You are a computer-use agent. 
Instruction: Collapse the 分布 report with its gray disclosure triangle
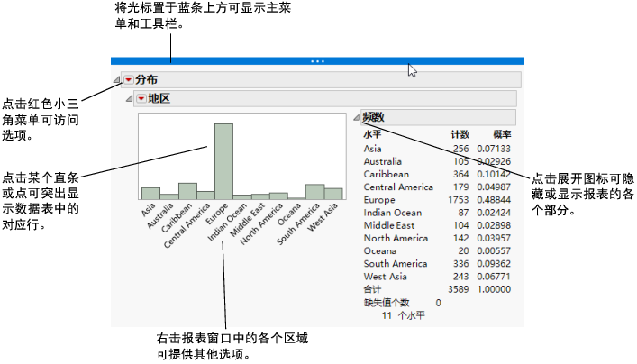[x=116, y=79]
